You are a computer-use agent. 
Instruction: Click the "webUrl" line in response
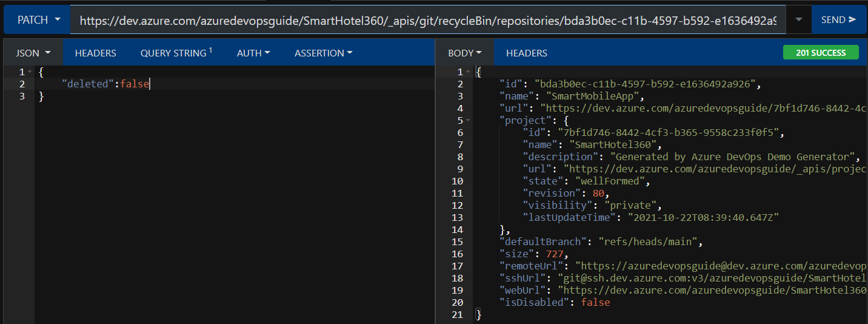683,290
